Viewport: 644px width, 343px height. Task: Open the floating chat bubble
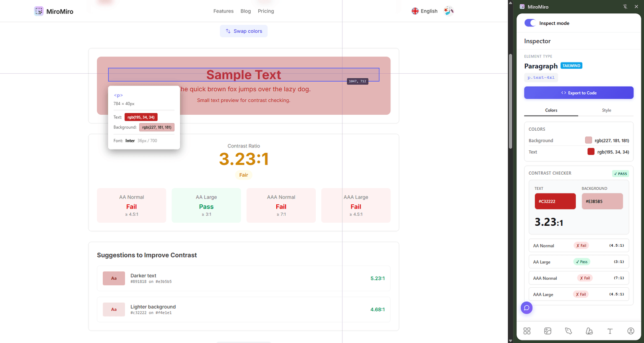[527, 308]
